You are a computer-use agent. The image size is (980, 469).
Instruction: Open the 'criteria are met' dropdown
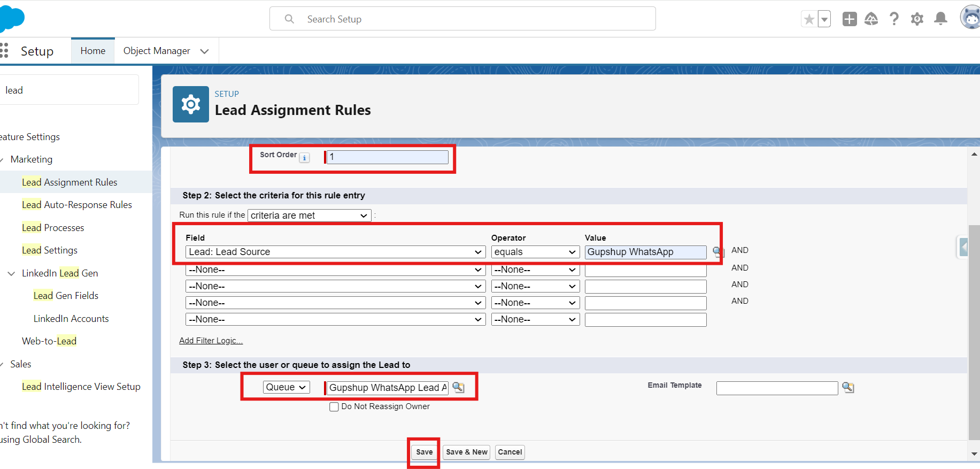[310, 216]
